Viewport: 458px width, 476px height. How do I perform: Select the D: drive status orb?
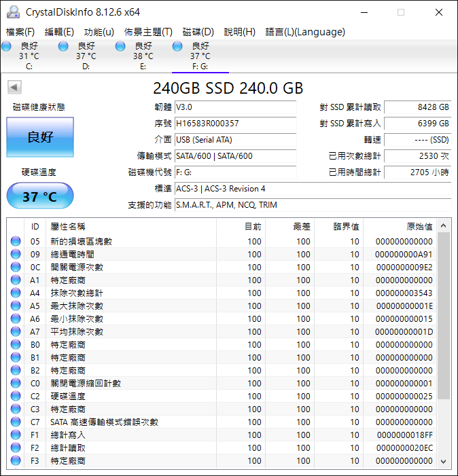point(64,46)
